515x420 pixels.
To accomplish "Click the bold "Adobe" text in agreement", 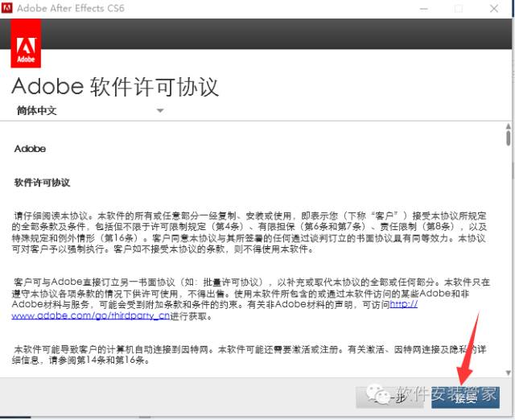I will 30,149.
